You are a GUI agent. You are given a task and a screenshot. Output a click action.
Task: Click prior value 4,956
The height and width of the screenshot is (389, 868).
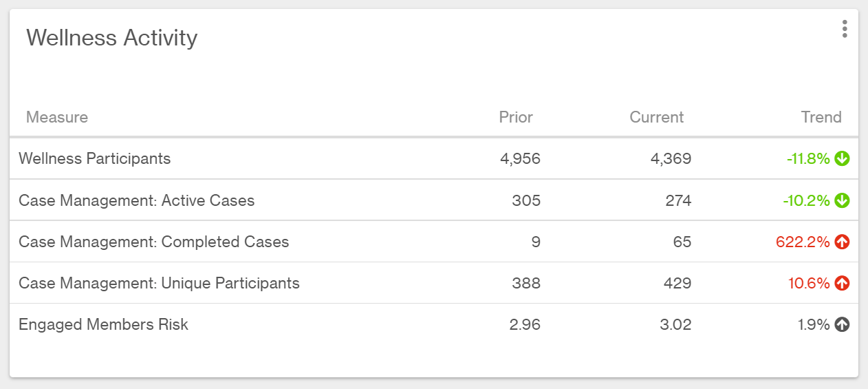pyautogui.click(x=520, y=159)
